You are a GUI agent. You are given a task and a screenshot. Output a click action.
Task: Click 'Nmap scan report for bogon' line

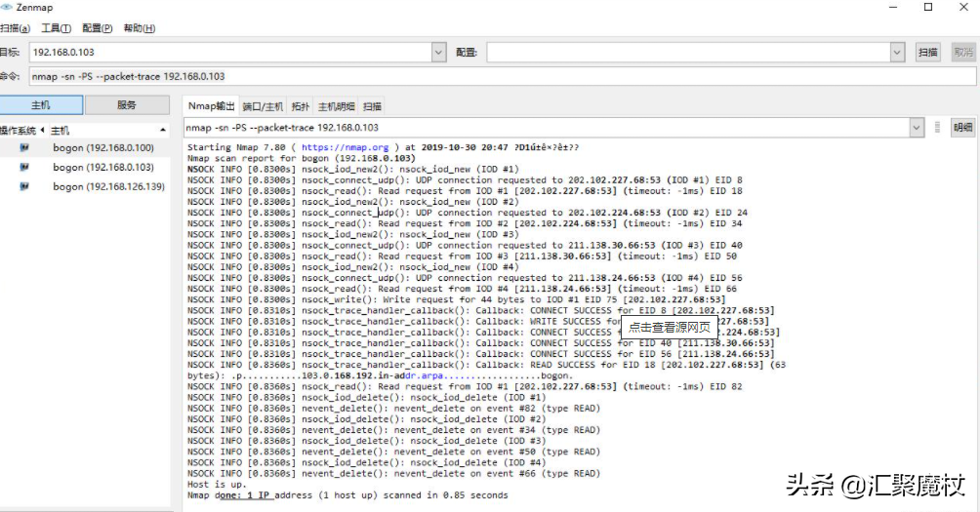302,158
